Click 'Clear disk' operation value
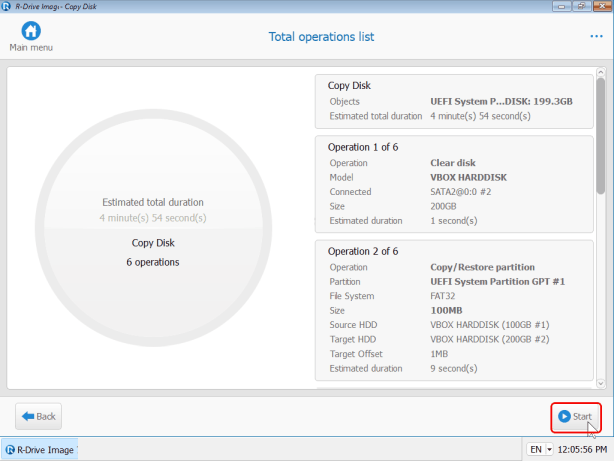Viewport: 614px width, 461px height. pyautogui.click(x=453, y=163)
